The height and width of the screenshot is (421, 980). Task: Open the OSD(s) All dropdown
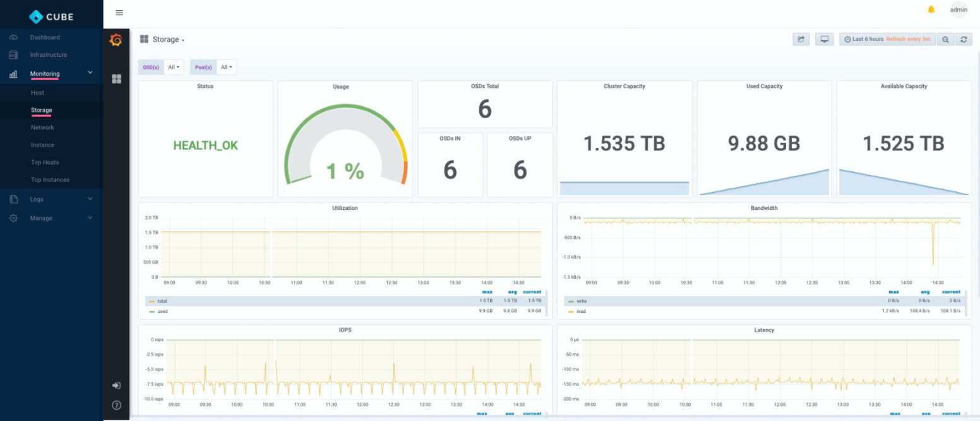[x=174, y=67]
